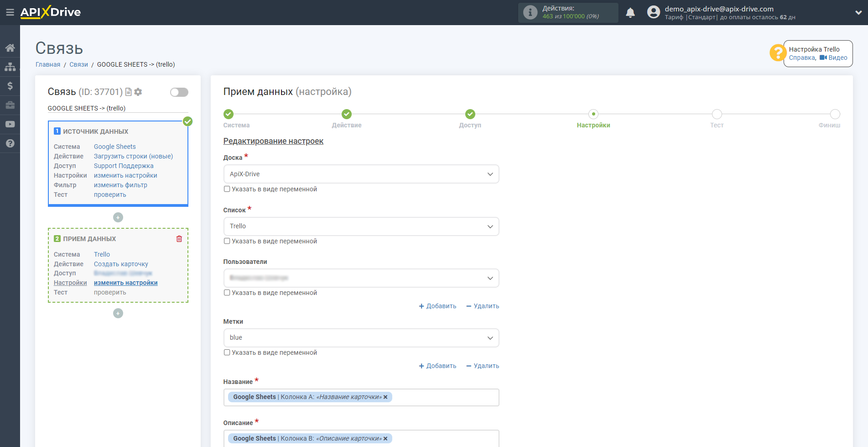Remove the Google Sheets Колонка A tag
This screenshot has width=868, height=447.
pyautogui.click(x=385, y=397)
